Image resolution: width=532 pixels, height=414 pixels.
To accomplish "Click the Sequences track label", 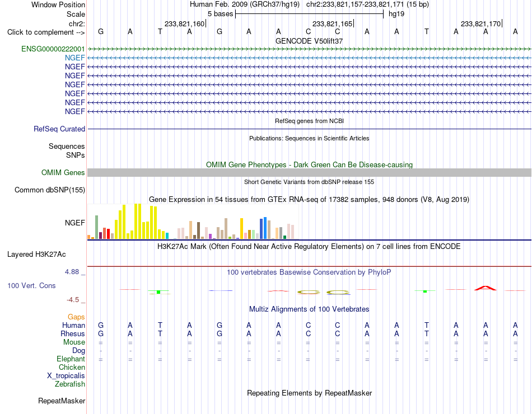I will point(67,146).
